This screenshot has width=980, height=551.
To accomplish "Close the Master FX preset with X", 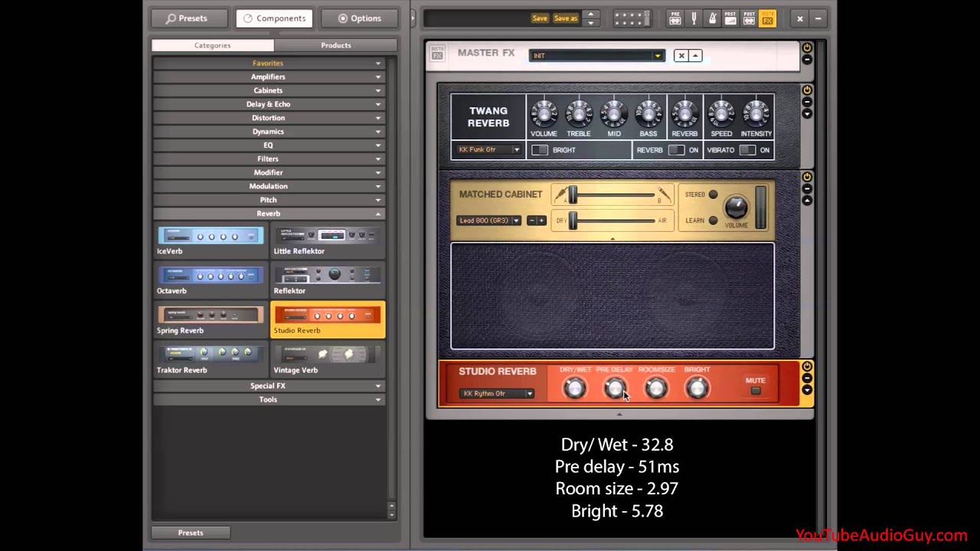I will pos(681,56).
